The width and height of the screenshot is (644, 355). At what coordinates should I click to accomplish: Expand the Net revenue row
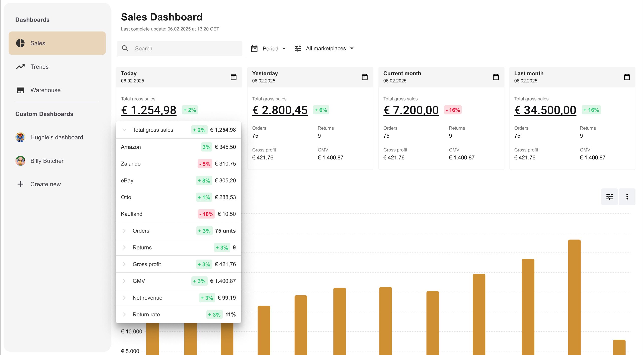(x=124, y=298)
